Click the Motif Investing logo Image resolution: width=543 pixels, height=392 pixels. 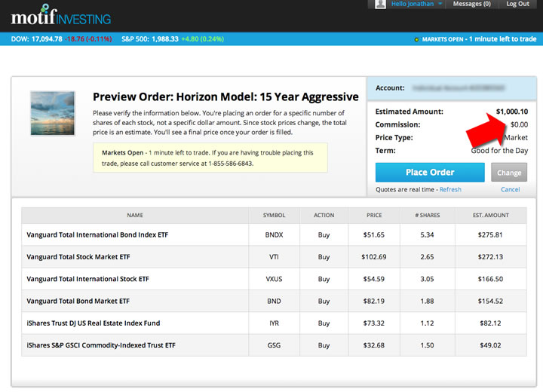coord(61,15)
